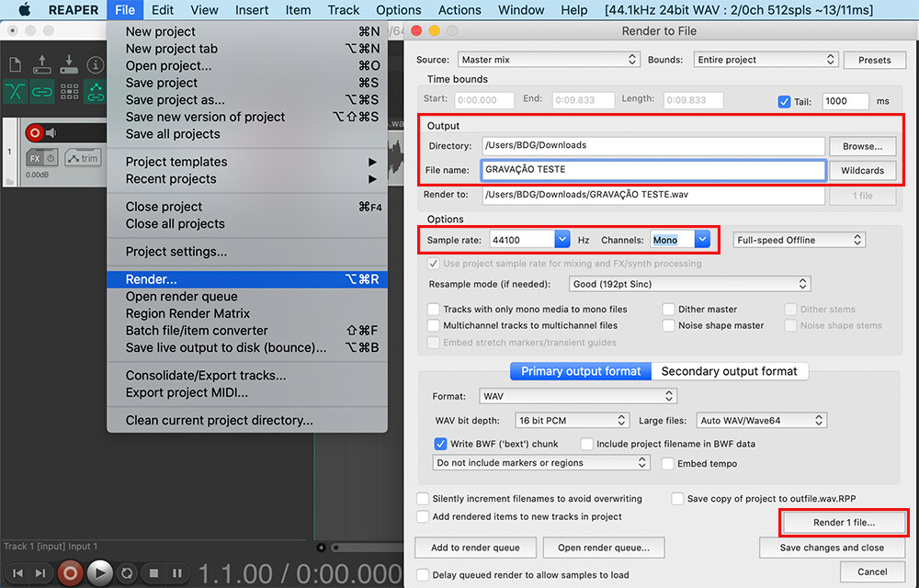Select Batch file/item converter menu entry

246,331
